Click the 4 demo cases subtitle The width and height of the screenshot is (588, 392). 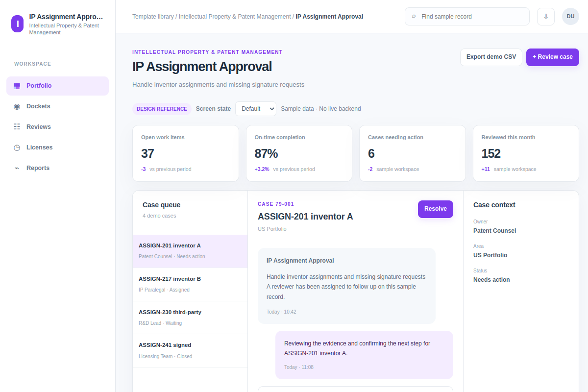[x=159, y=216]
